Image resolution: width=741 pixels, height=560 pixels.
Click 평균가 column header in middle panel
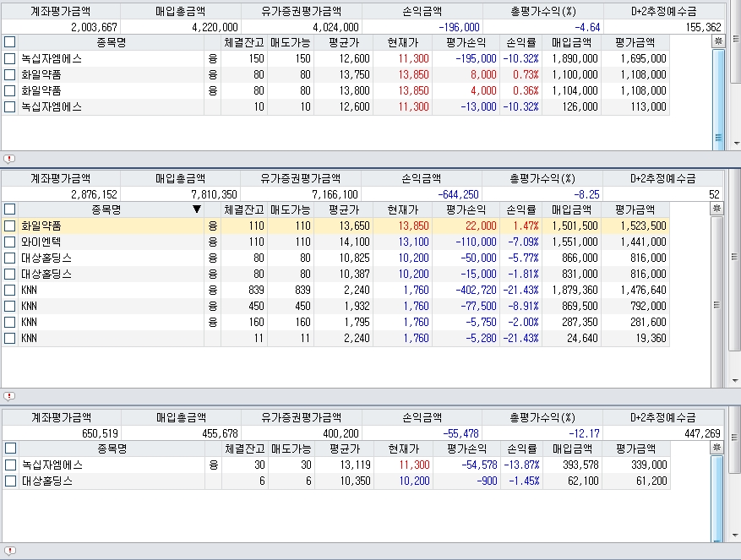(x=344, y=209)
